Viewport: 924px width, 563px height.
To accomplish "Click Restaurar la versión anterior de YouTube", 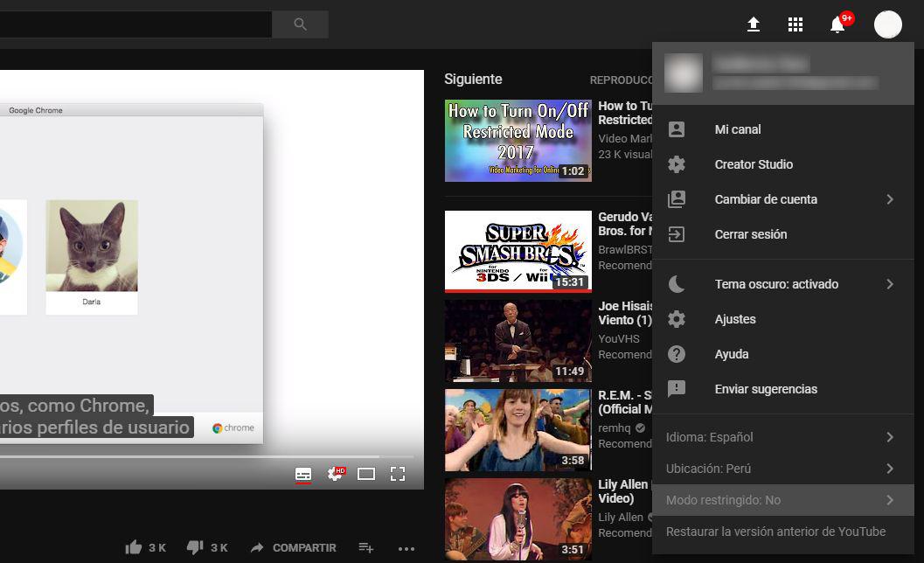I will point(775,531).
